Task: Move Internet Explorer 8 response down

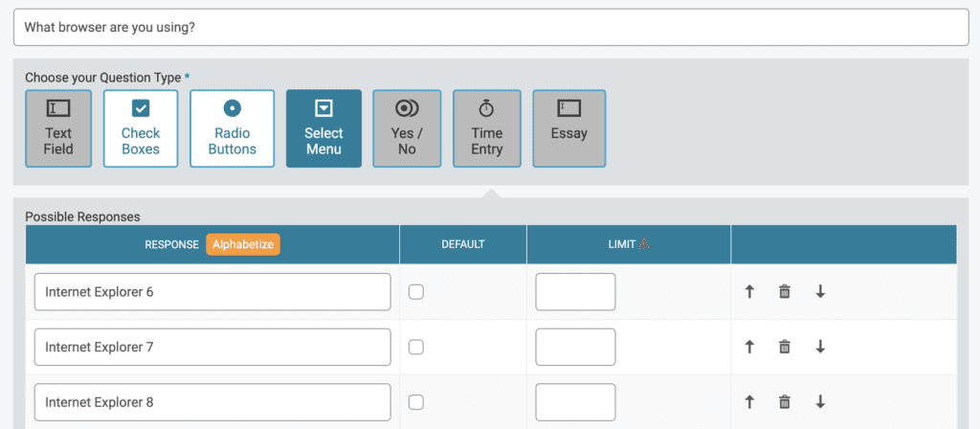Action: (820, 401)
